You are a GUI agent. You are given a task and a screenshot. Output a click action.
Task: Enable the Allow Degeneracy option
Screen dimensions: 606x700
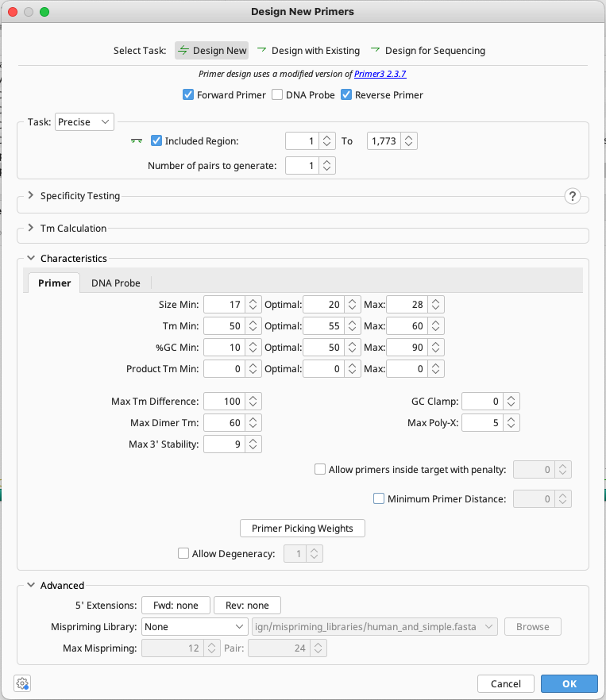[x=183, y=553]
